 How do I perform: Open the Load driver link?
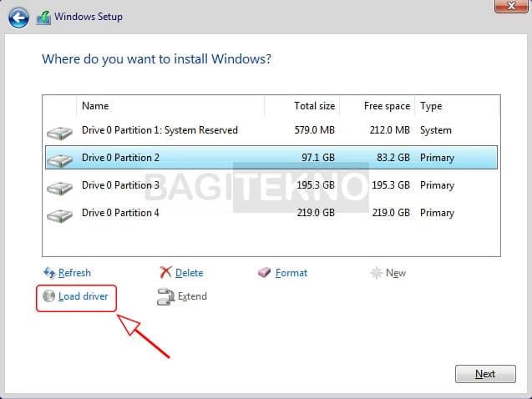point(84,296)
